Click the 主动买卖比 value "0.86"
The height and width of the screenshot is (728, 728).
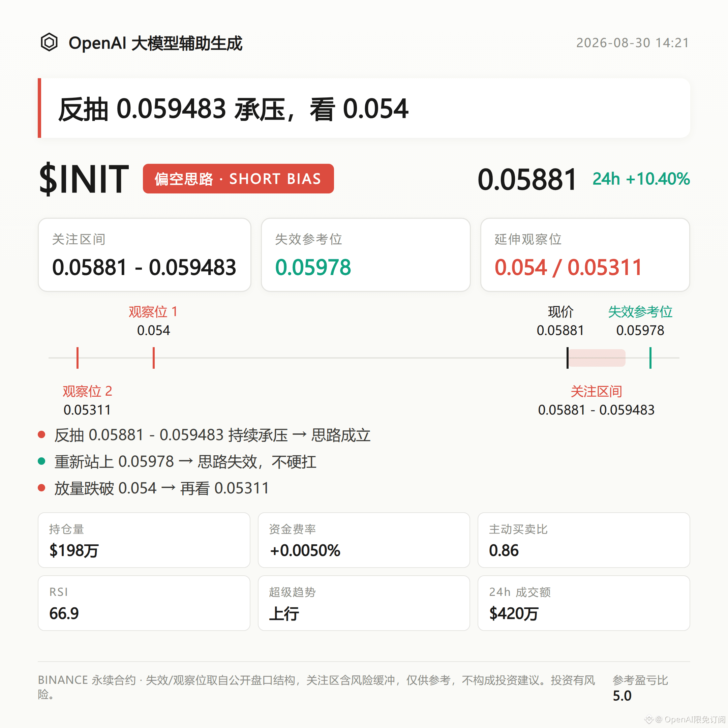[504, 550]
